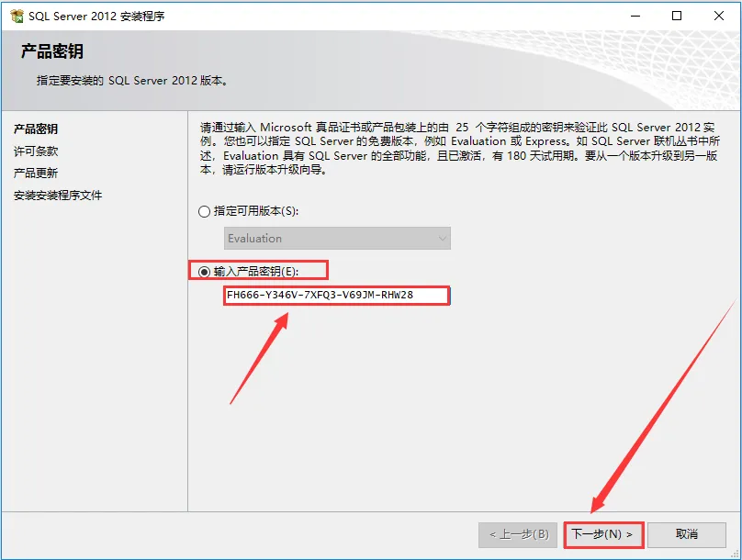This screenshot has height=560, width=742.
Task: Click the 上一步(B) back button
Action: point(518,534)
